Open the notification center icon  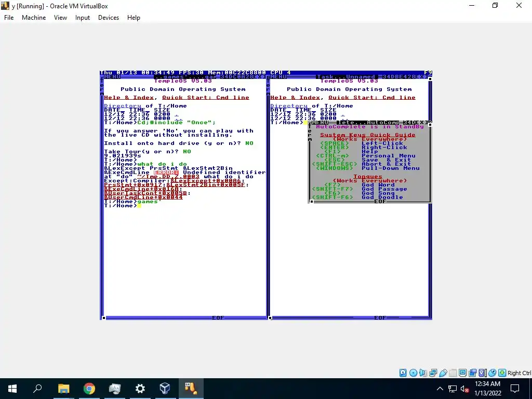coord(515,389)
